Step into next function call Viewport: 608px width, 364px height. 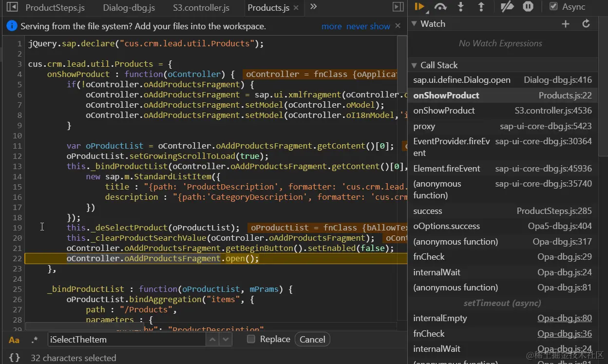[x=461, y=7]
